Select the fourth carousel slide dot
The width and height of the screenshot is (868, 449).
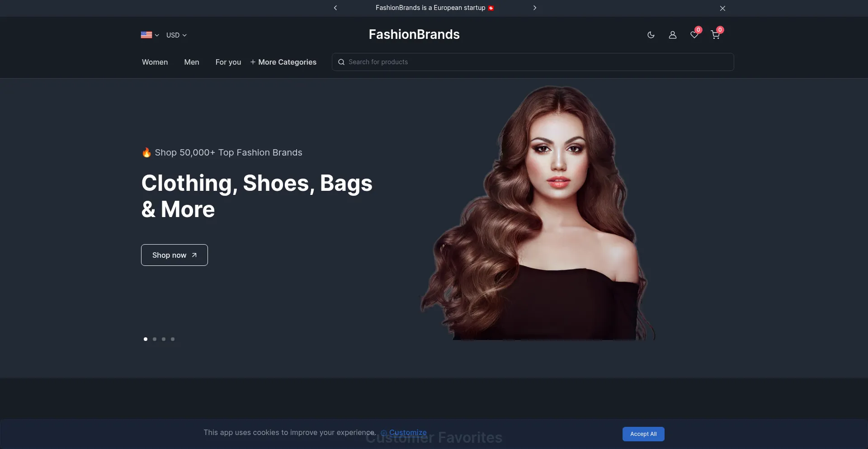point(173,339)
